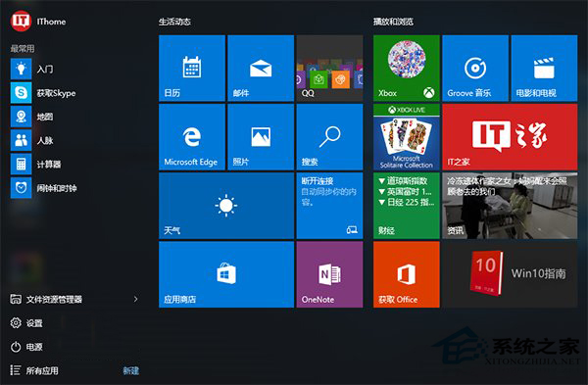This screenshot has height=385, width=588.
Task: Click the IThome account name
Action: (x=51, y=22)
